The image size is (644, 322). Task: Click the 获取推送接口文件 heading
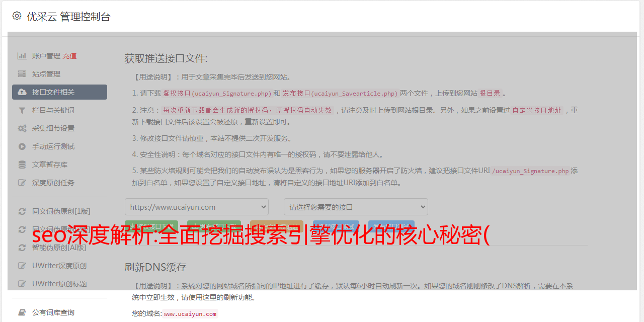(x=166, y=58)
